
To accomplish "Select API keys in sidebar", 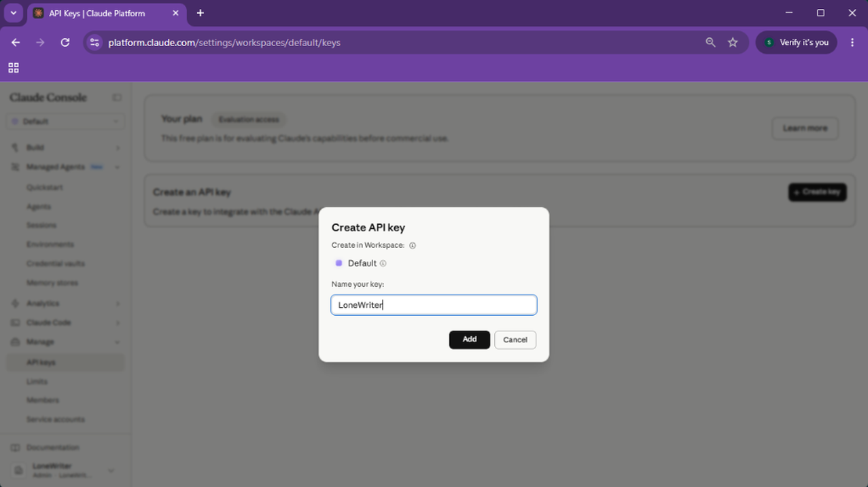I will tap(65, 363).
